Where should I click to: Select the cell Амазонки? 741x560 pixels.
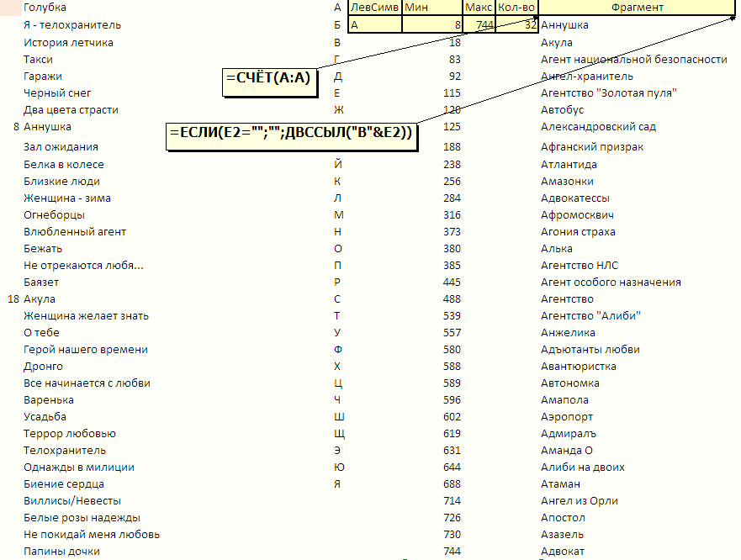[x=567, y=182]
